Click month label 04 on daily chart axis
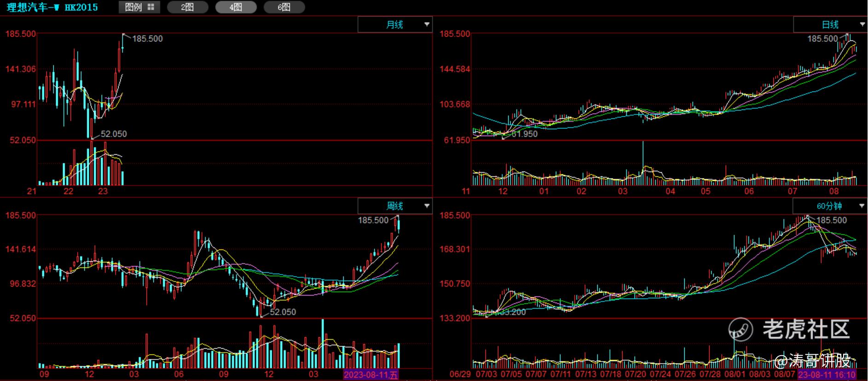 coord(670,191)
